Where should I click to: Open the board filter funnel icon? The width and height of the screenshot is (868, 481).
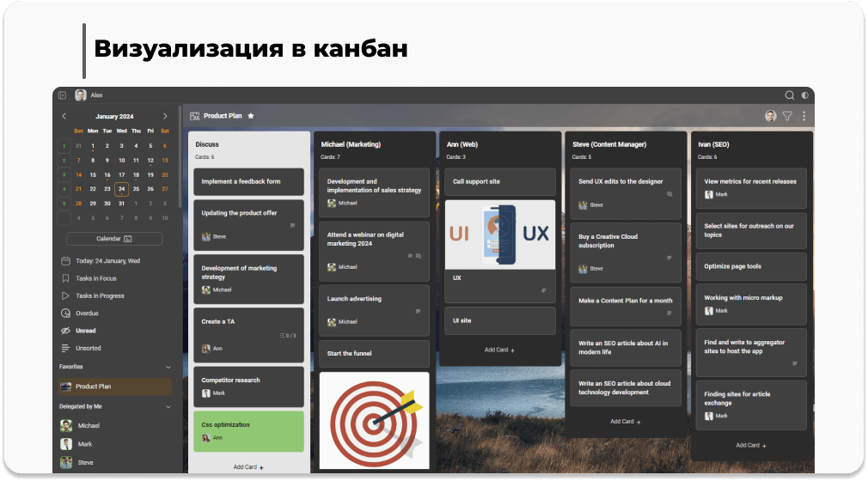click(x=787, y=116)
